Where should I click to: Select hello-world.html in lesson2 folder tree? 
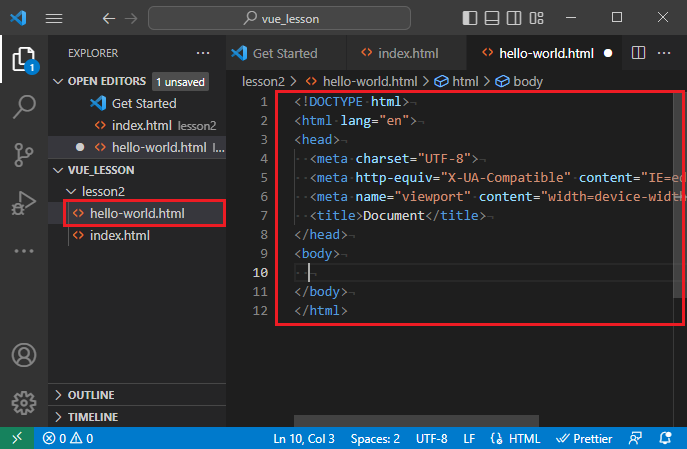point(137,213)
